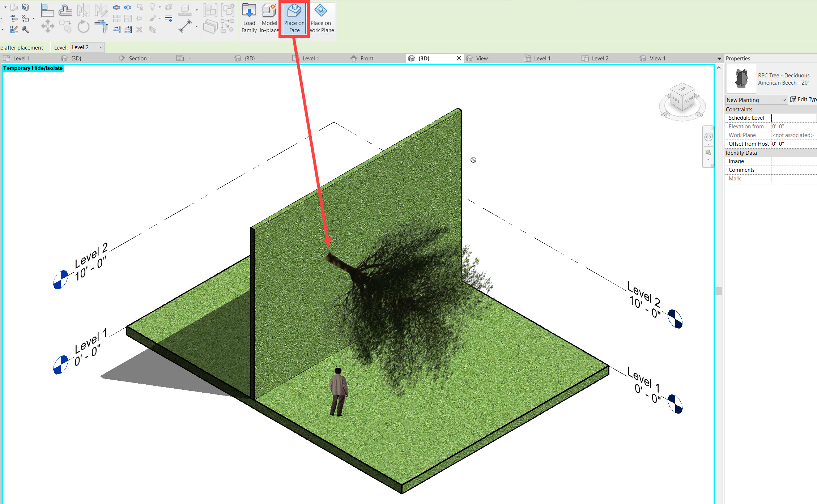This screenshot has width=817, height=504.
Task: Select the Trim/Extend to Corner tool
Action: pos(102,26)
